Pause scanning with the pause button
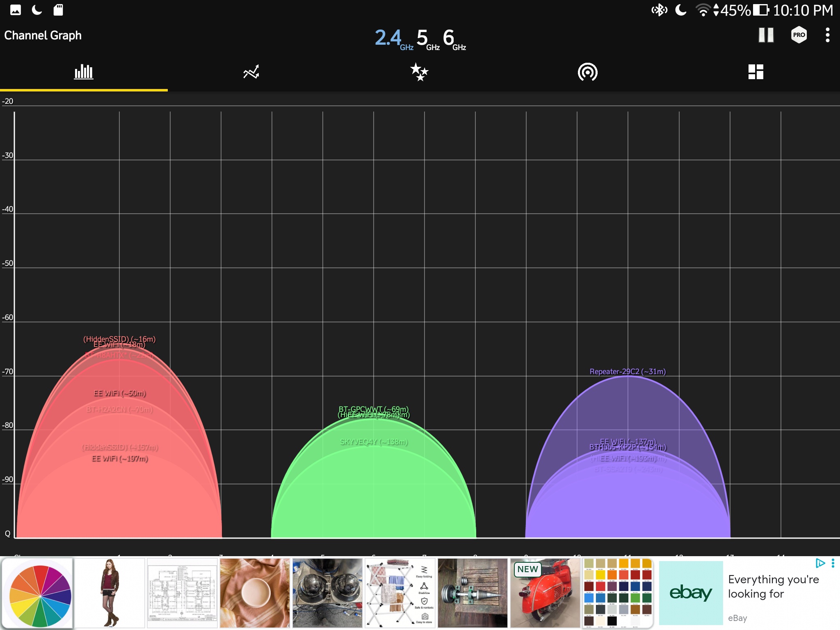The width and height of the screenshot is (840, 630). 766,35
